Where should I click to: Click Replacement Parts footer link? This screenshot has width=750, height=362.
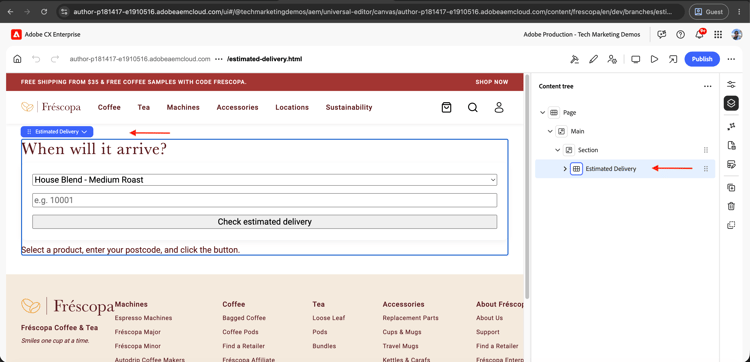pos(410,318)
